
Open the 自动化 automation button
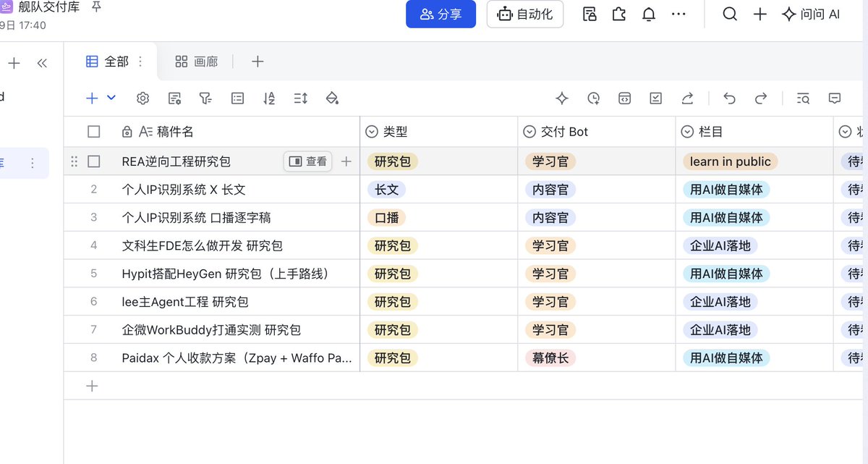[525, 14]
